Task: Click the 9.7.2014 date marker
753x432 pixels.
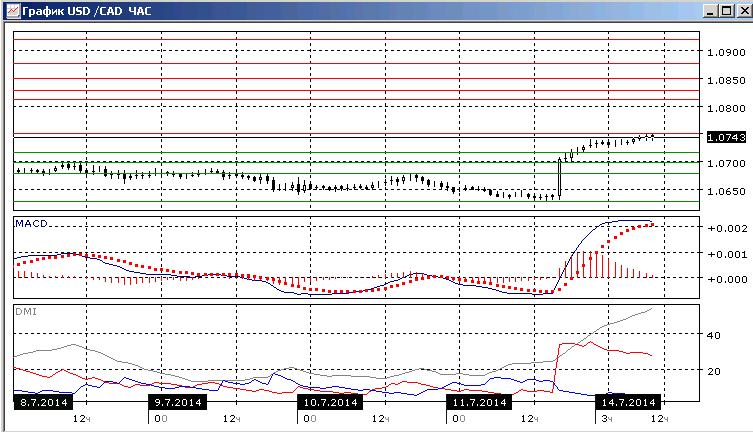Action: [178, 402]
